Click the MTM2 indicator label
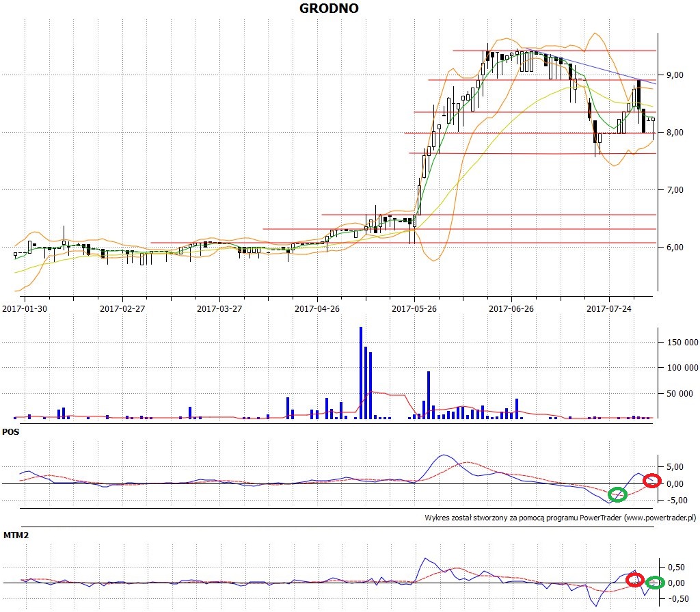This screenshot has height=612, width=700. [x=16, y=535]
